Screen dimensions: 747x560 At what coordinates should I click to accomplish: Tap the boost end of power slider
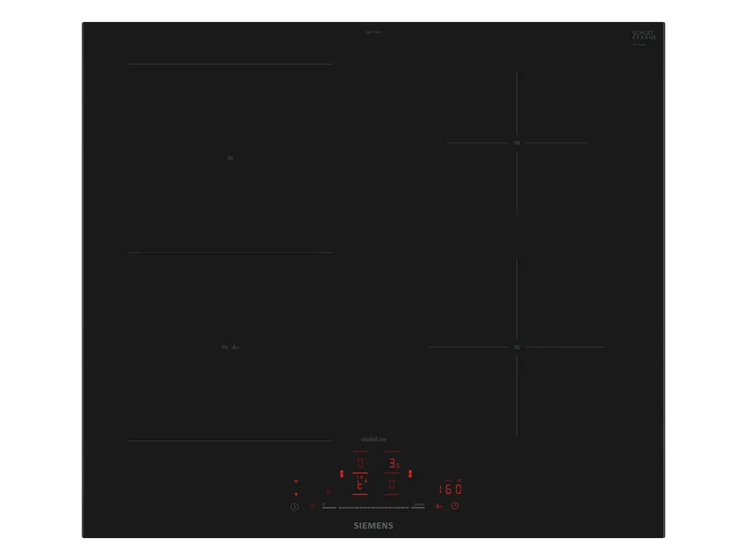point(419,506)
